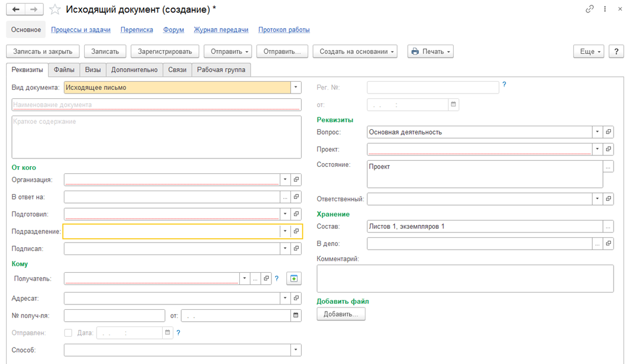625x364 pixels.
Task: Expand the Способ dropdown
Action: [296, 350]
